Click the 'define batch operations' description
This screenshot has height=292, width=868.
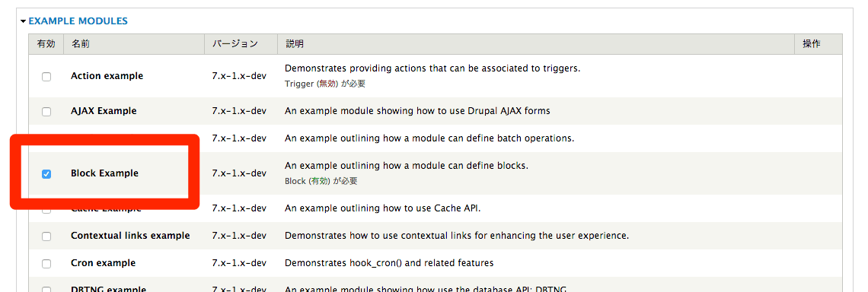429,138
